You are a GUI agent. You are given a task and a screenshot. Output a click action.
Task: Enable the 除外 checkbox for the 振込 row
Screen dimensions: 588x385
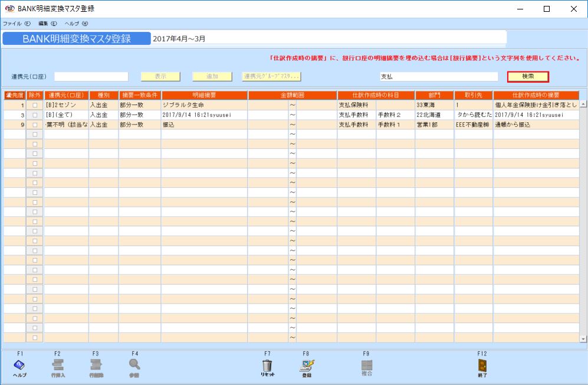(35, 125)
